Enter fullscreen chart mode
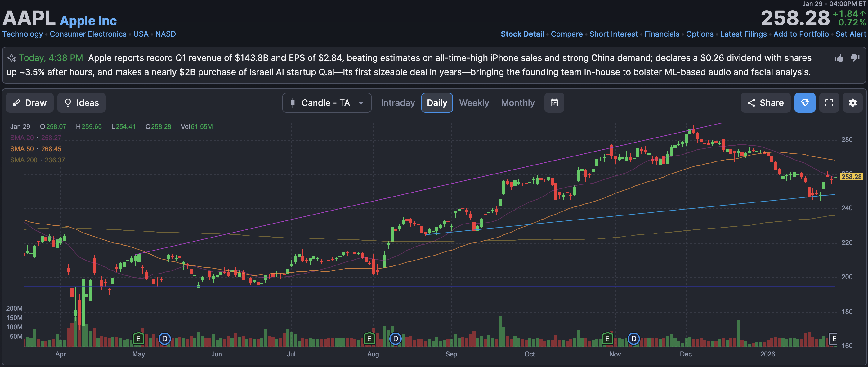The image size is (868, 367). coord(829,103)
